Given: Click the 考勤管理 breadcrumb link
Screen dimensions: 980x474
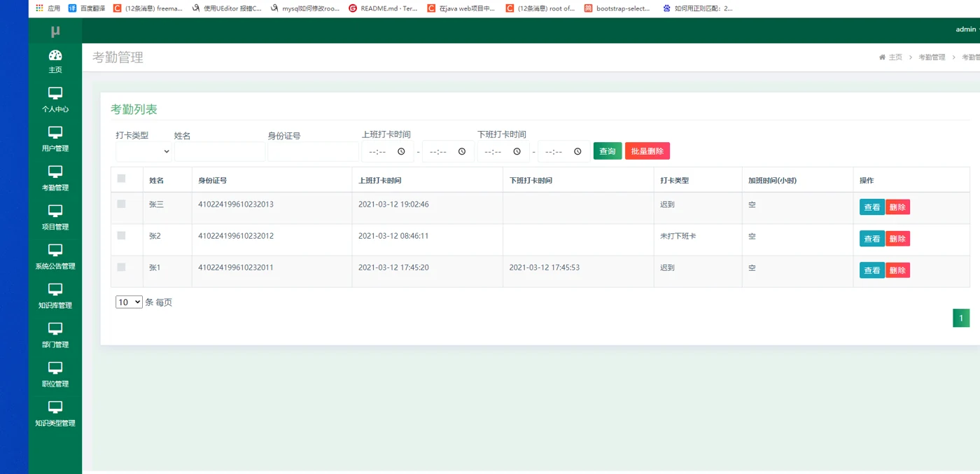Looking at the screenshot, I should point(932,57).
